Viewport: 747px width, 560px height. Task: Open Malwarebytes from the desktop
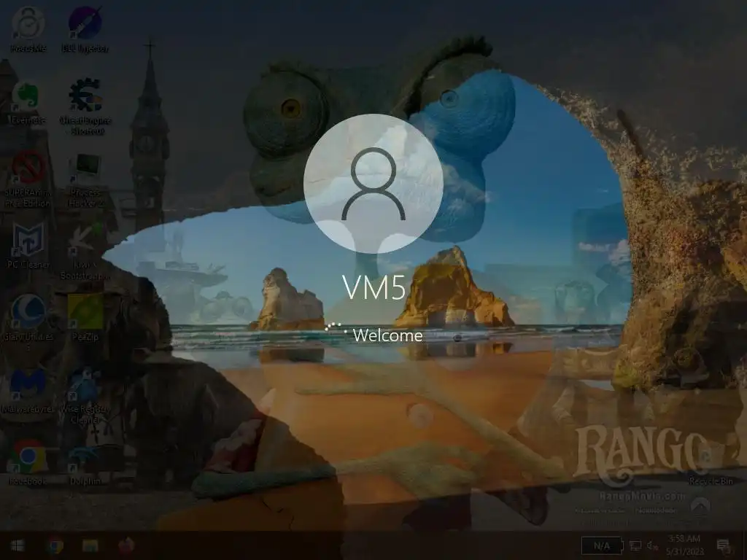28,391
